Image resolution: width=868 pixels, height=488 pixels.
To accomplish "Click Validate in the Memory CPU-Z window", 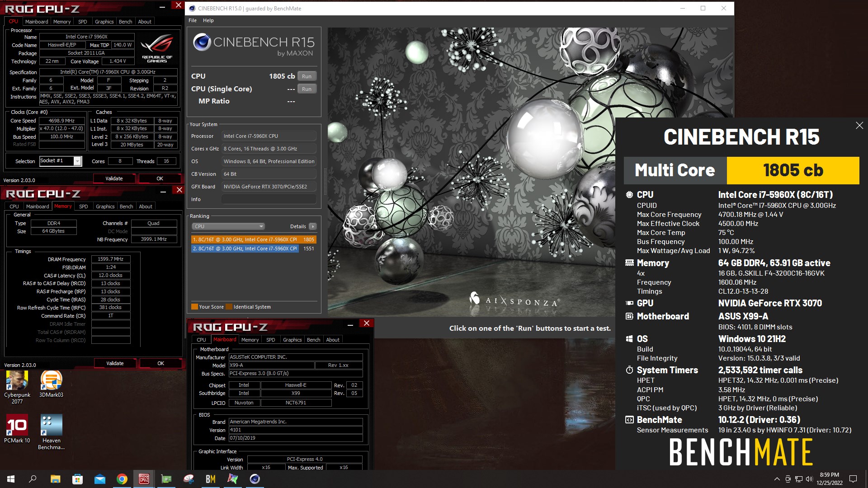I will click(x=115, y=363).
